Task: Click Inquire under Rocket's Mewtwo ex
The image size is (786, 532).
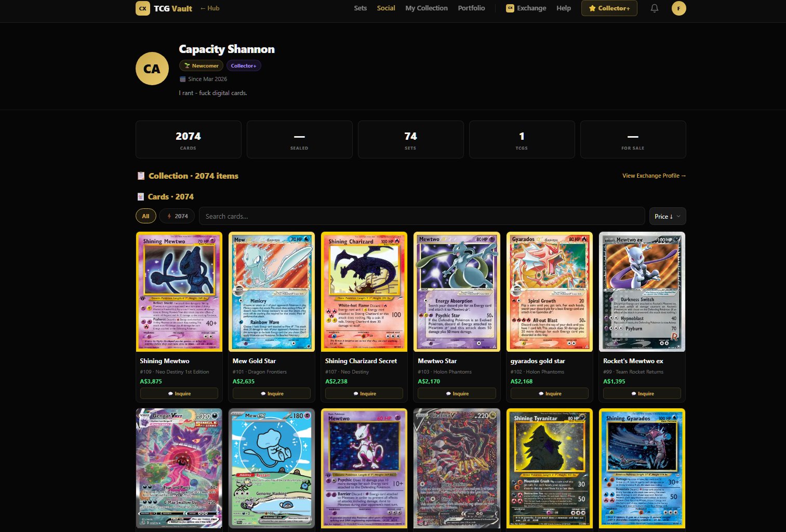Action: pos(642,393)
